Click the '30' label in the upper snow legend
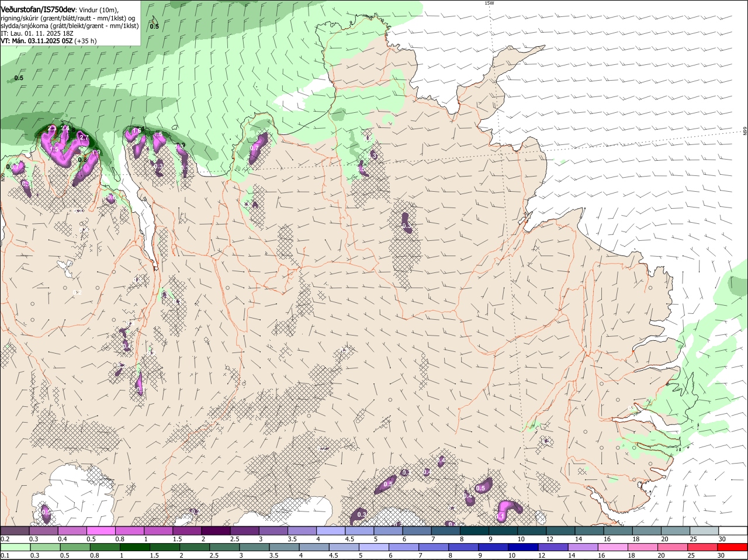The width and height of the screenshot is (748, 560). pyautogui.click(x=722, y=539)
